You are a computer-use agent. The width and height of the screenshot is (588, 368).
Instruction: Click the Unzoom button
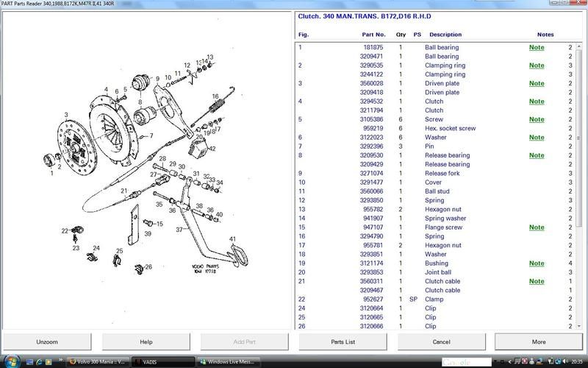click(47, 342)
